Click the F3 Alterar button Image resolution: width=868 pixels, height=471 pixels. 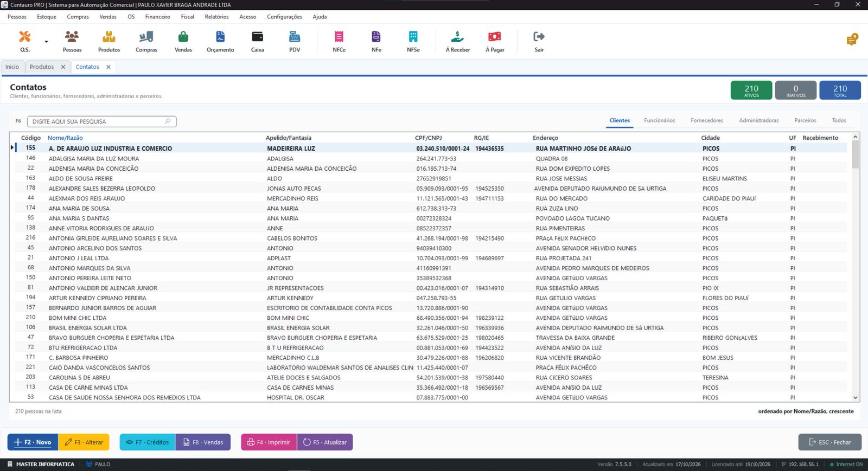pos(84,442)
